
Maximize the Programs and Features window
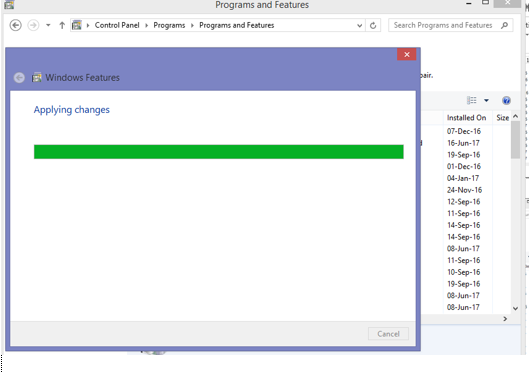tap(485, 3)
